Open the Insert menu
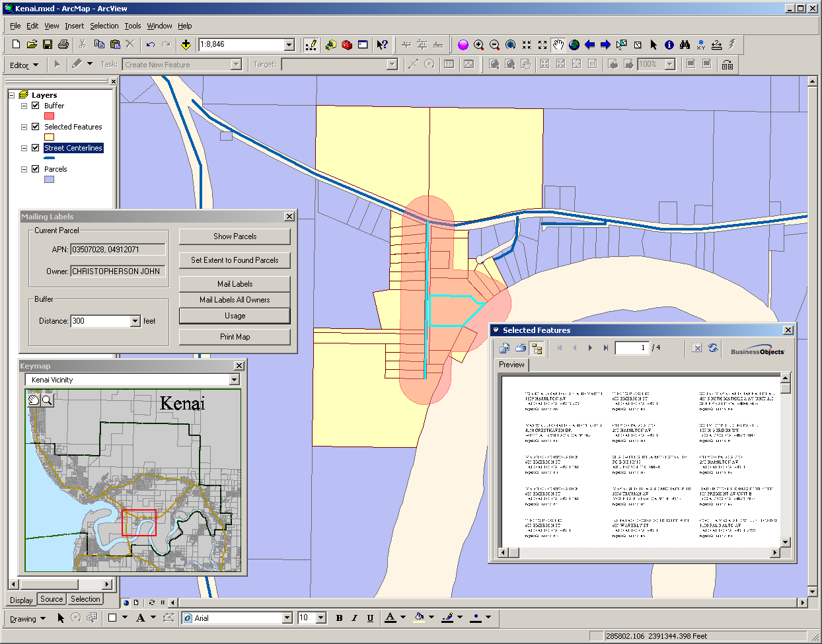This screenshot has height=644, width=822. pos(74,26)
